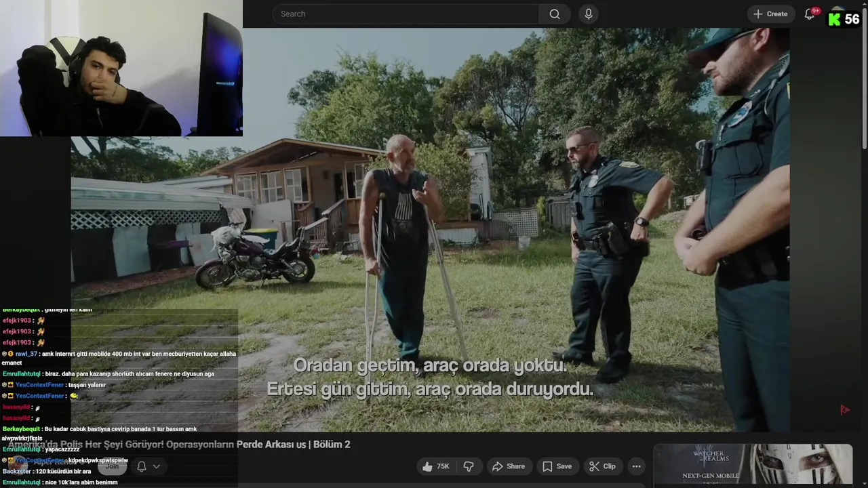
Task: Click the orange badge beside rawl_37
Action: (x=11, y=354)
